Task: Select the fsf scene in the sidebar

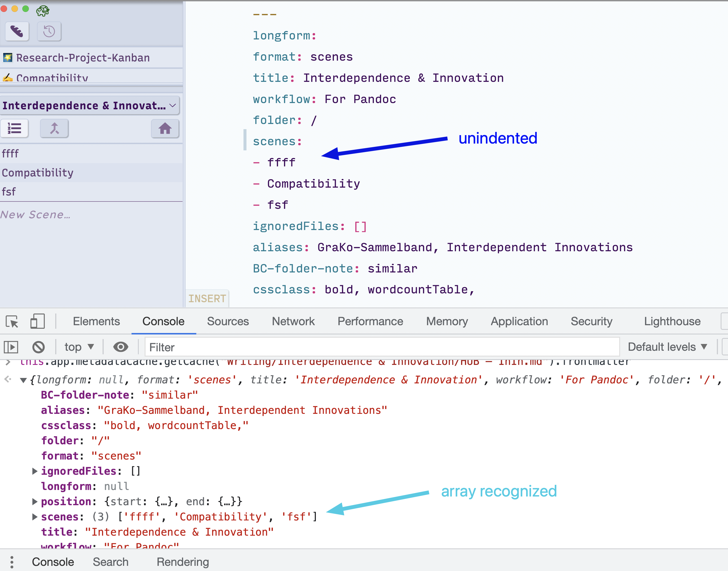Action: tap(9, 192)
